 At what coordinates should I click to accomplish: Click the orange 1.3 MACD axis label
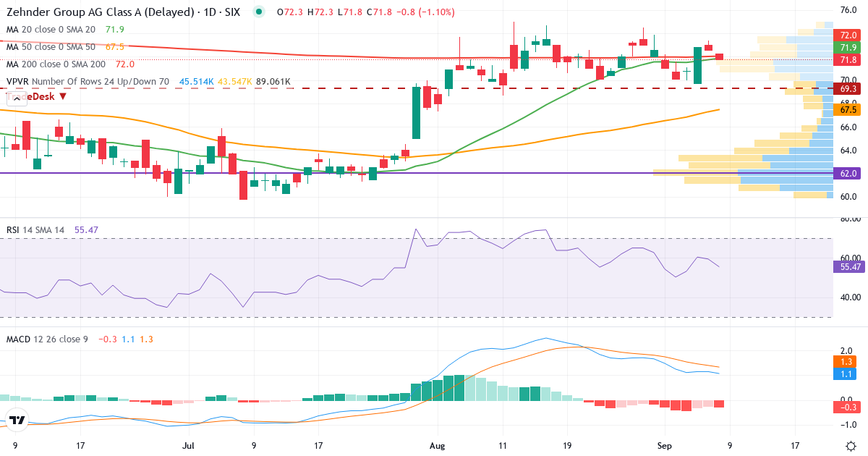pyautogui.click(x=845, y=361)
